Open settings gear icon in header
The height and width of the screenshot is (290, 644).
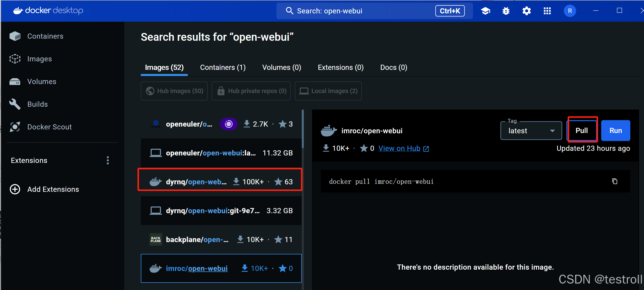tap(526, 11)
